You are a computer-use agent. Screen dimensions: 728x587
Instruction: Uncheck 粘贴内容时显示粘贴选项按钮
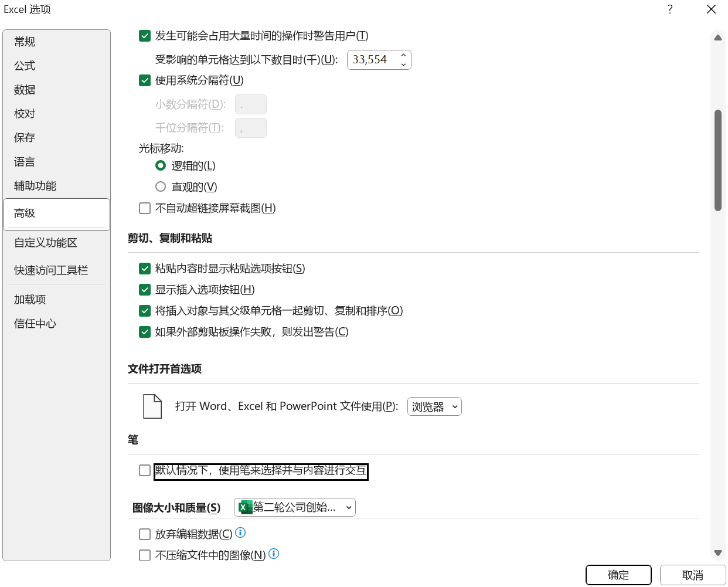pyautogui.click(x=145, y=268)
